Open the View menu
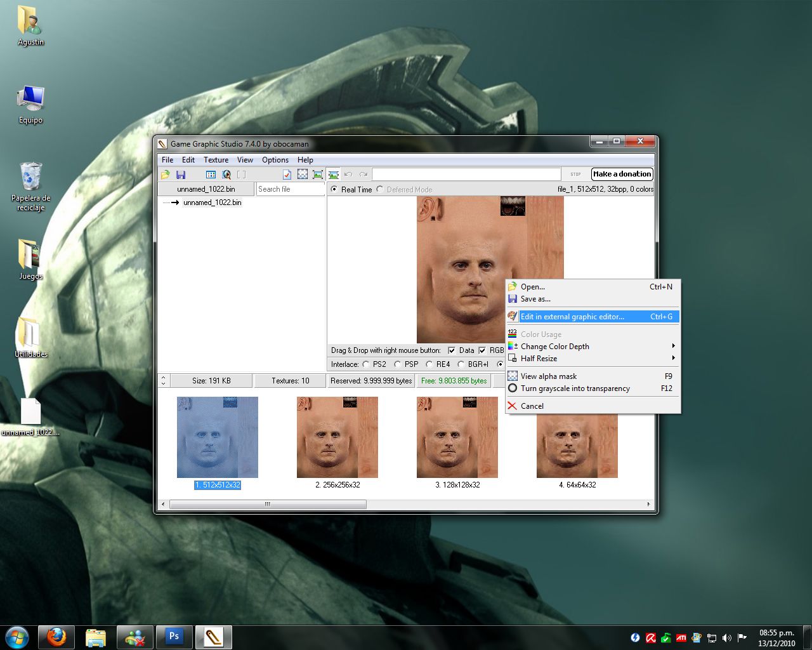The width and height of the screenshot is (812, 650). click(x=245, y=160)
